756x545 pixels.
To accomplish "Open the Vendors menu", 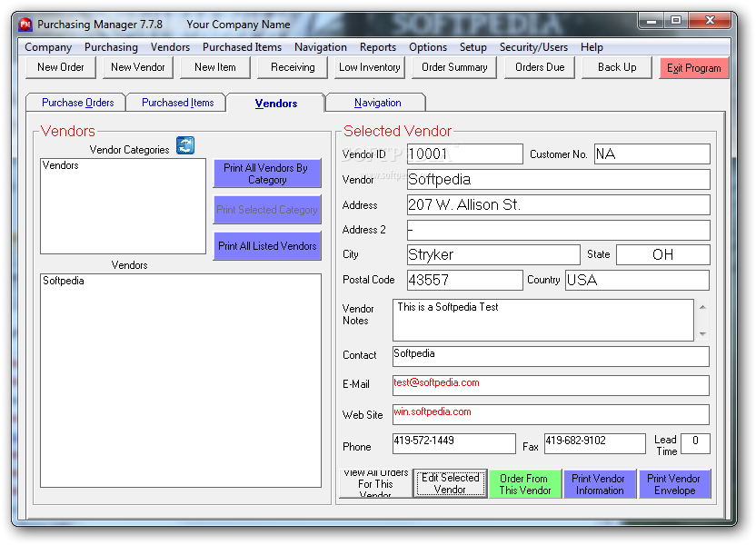I will pyautogui.click(x=170, y=47).
